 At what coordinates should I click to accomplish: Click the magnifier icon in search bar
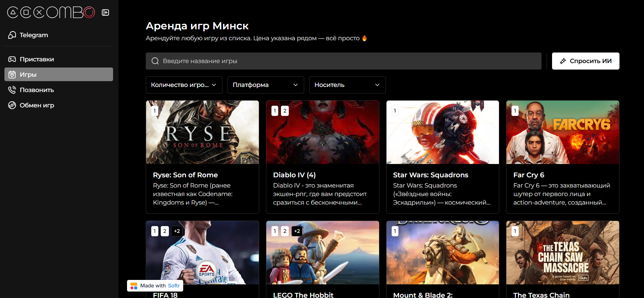(x=155, y=61)
